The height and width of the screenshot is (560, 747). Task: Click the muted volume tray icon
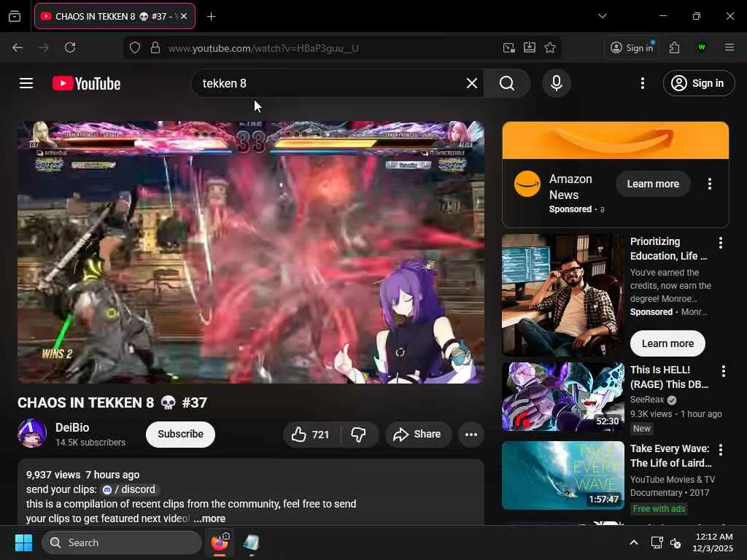click(675, 542)
